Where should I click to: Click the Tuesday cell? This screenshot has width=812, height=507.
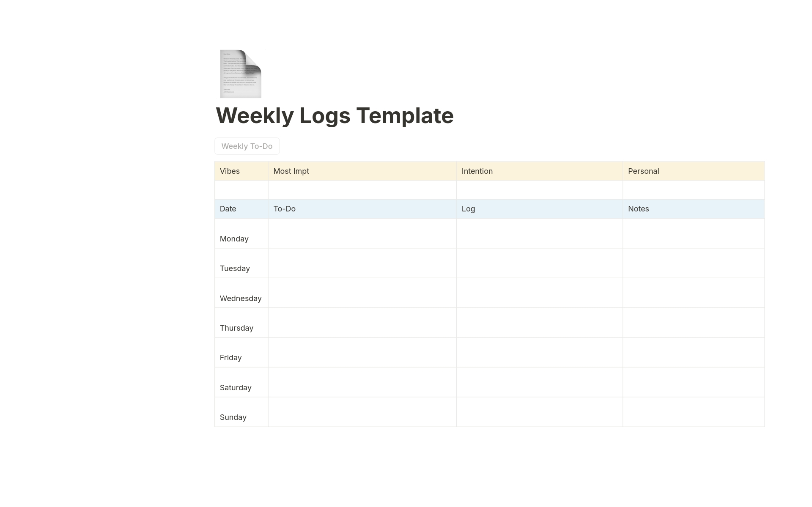coord(235,268)
